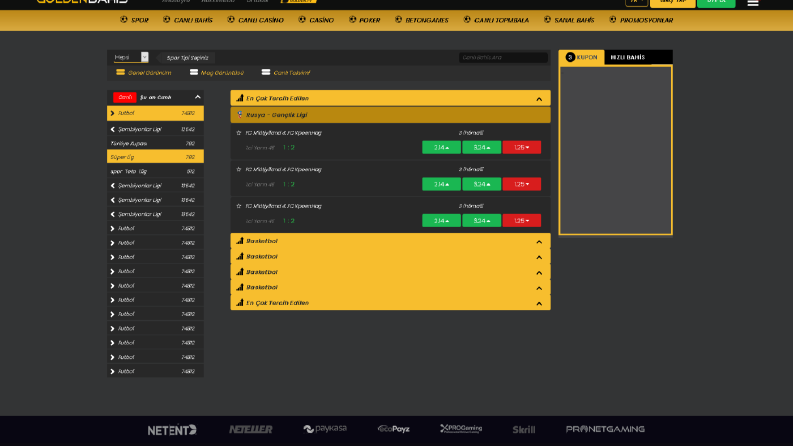Collapse the Şu an Canlı sidebar section
The height and width of the screenshot is (446, 793).
[x=198, y=97]
